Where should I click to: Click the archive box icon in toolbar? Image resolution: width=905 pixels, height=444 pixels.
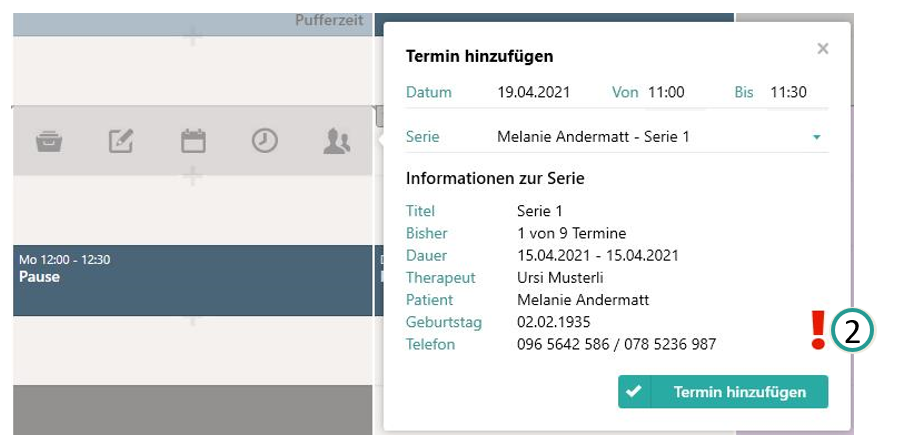[x=49, y=141]
